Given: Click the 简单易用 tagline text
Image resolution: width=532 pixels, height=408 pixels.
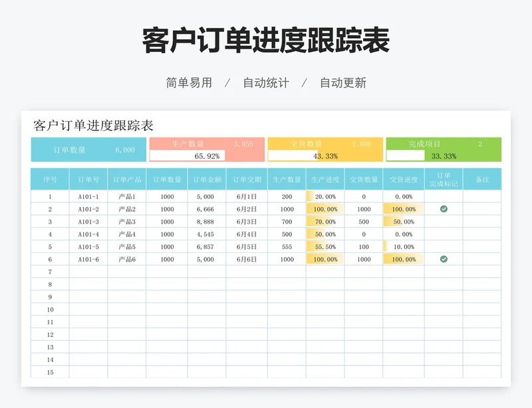Looking at the screenshot, I should 189,83.
